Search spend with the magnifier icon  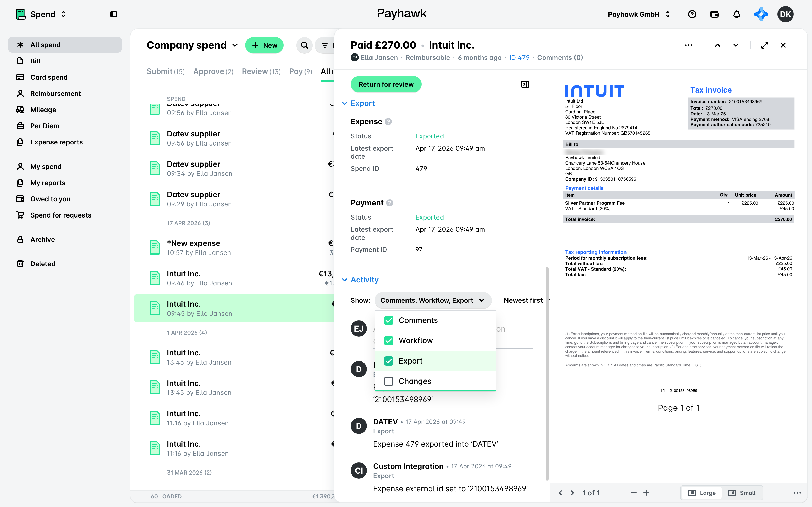tap(304, 45)
